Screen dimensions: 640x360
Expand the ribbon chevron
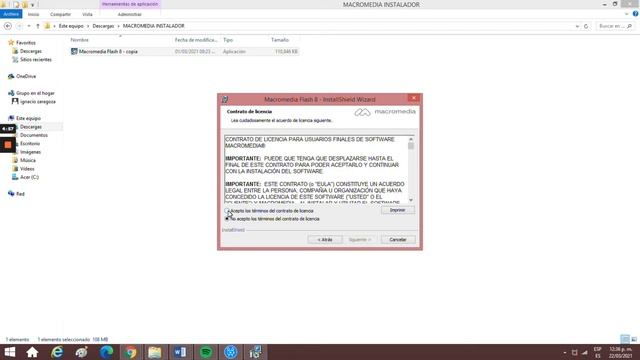pos(627,14)
